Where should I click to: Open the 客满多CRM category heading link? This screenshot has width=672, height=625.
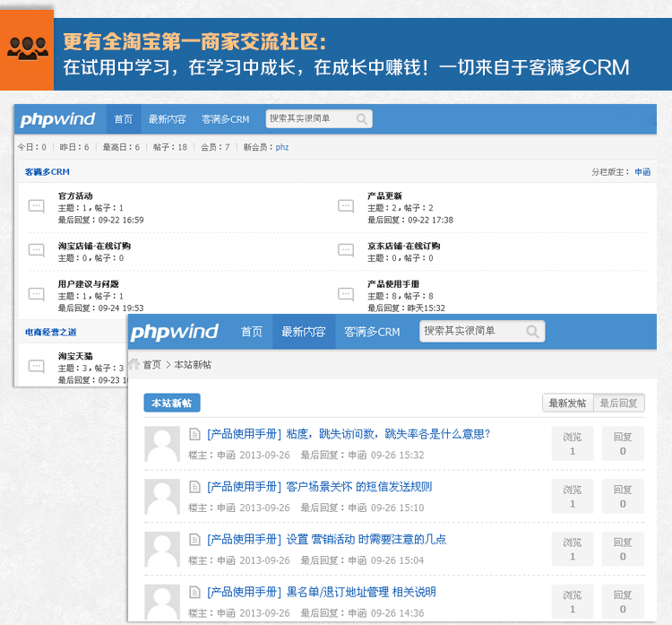coord(47,172)
